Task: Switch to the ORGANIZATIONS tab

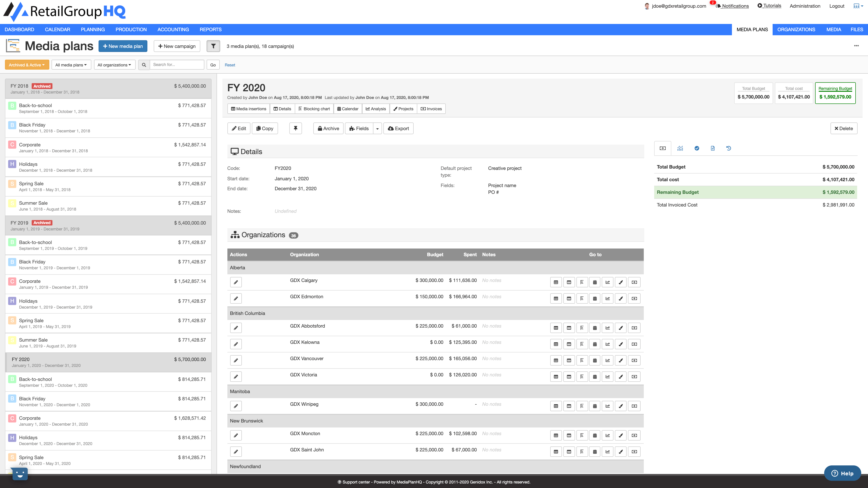Action: click(x=796, y=29)
